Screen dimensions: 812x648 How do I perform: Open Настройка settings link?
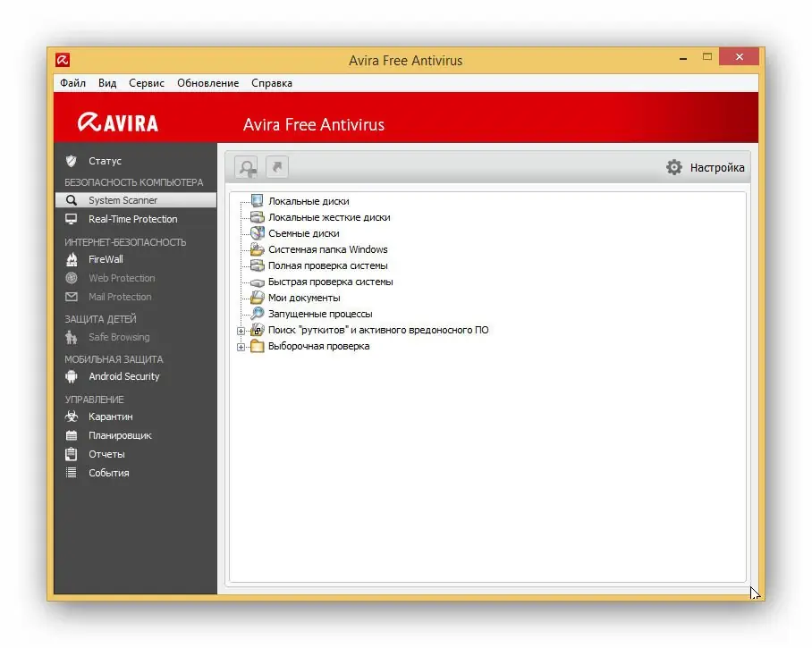717,168
